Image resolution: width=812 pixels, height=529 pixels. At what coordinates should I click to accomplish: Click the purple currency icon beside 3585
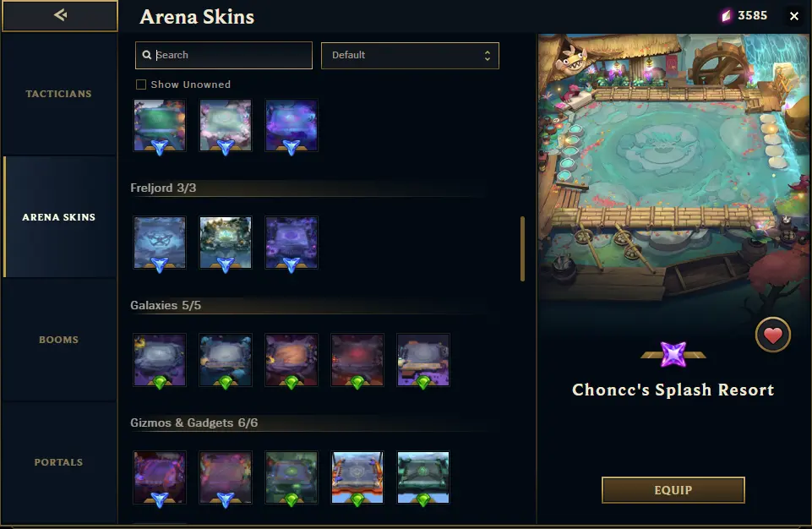coord(727,16)
